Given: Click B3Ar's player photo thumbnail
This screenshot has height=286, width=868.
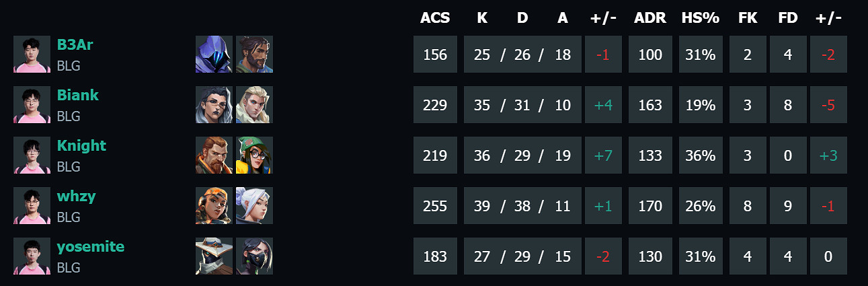Looking at the screenshot, I should pos(32,55).
